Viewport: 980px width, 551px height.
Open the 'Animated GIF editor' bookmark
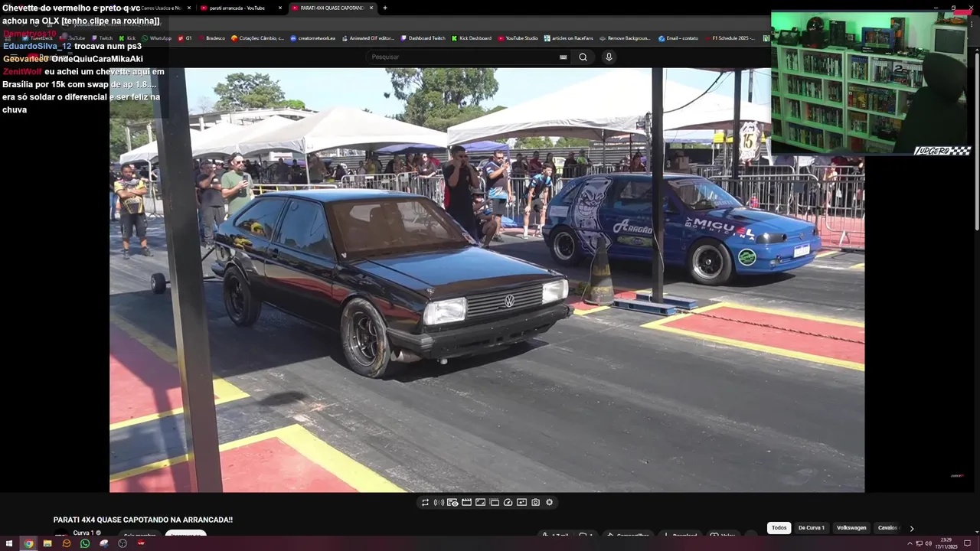coord(367,38)
